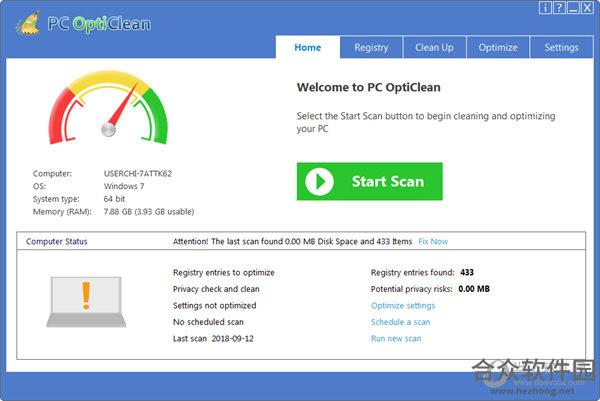600x401 pixels.
Task: Click memory value 7.88 GB (3.93 GB usable)
Action: coord(149,212)
